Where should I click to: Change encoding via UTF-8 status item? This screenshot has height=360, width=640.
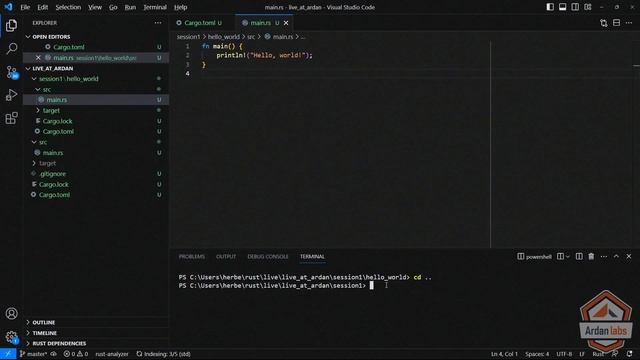click(564, 354)
